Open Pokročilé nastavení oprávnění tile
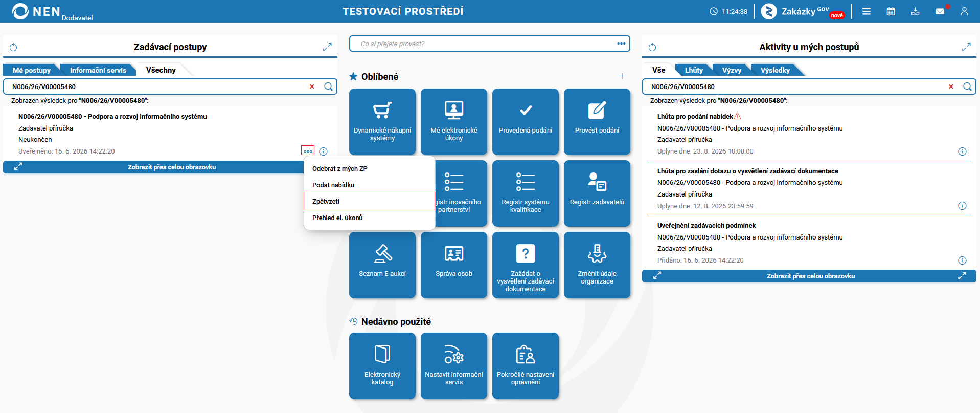This screenshot has height=413, width=980. pyautogui.click(x=526, y=366)
